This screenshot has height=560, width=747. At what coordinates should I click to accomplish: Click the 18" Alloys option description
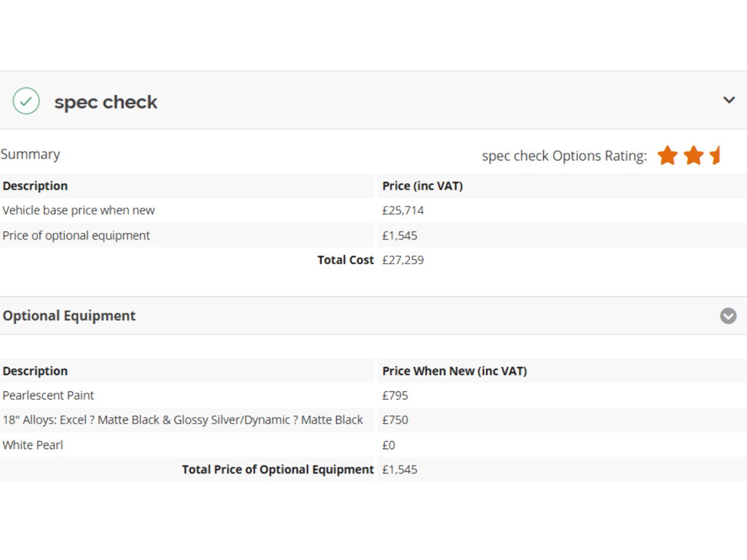pyautogui.click(x=183, y=420)
